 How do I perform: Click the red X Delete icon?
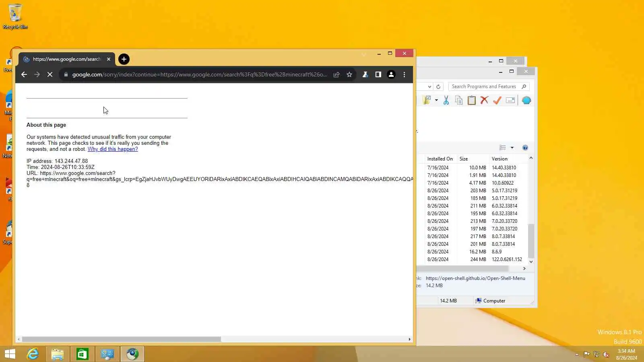tap(485, 101)
